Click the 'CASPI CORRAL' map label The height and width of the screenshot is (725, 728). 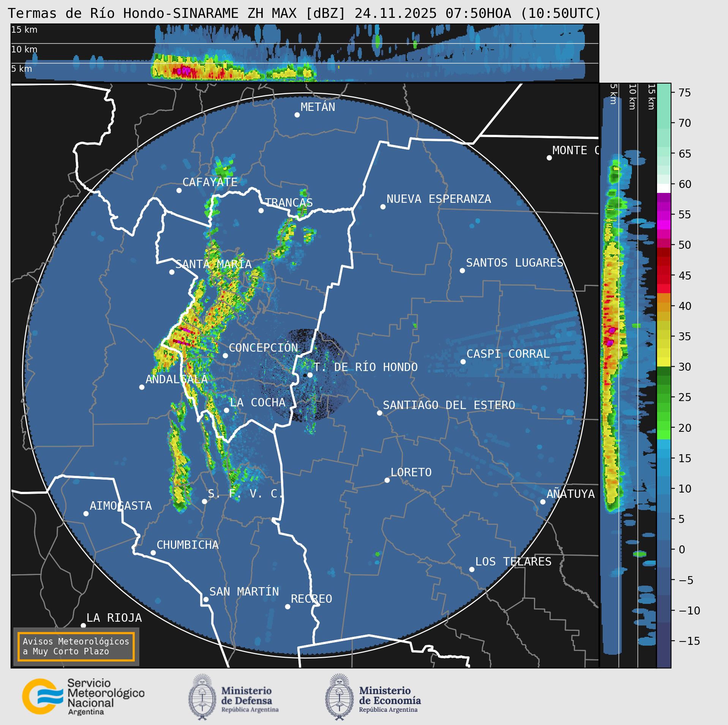(x=508, y=354)
